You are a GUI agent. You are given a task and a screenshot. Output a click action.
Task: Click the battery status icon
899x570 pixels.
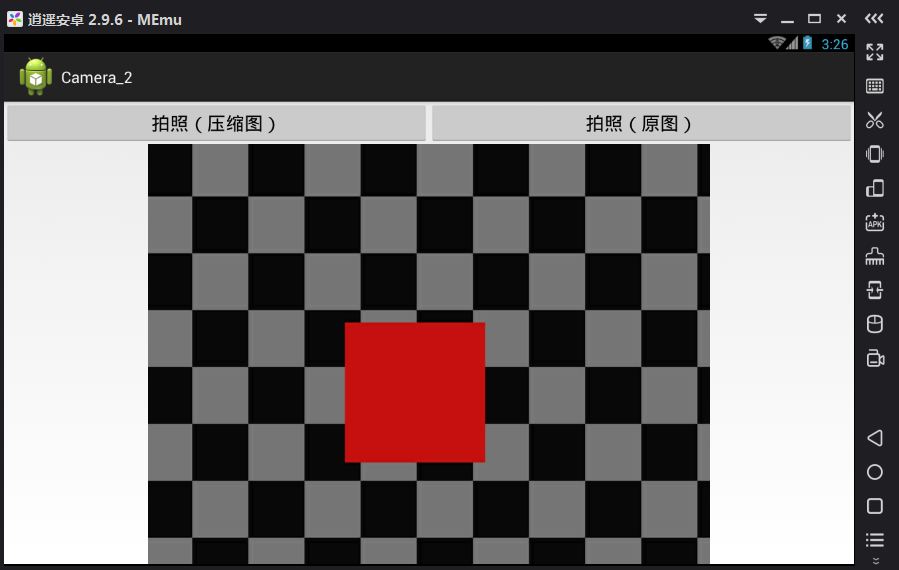807,43
